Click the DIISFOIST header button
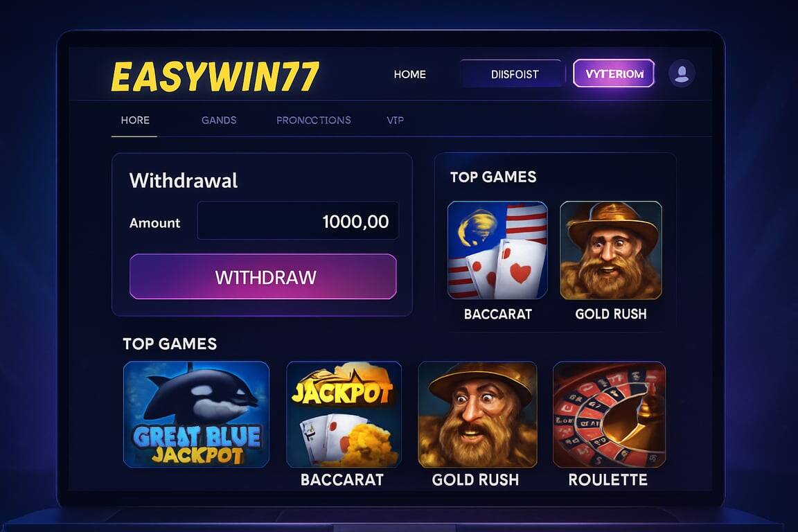 tap(514, 74)
